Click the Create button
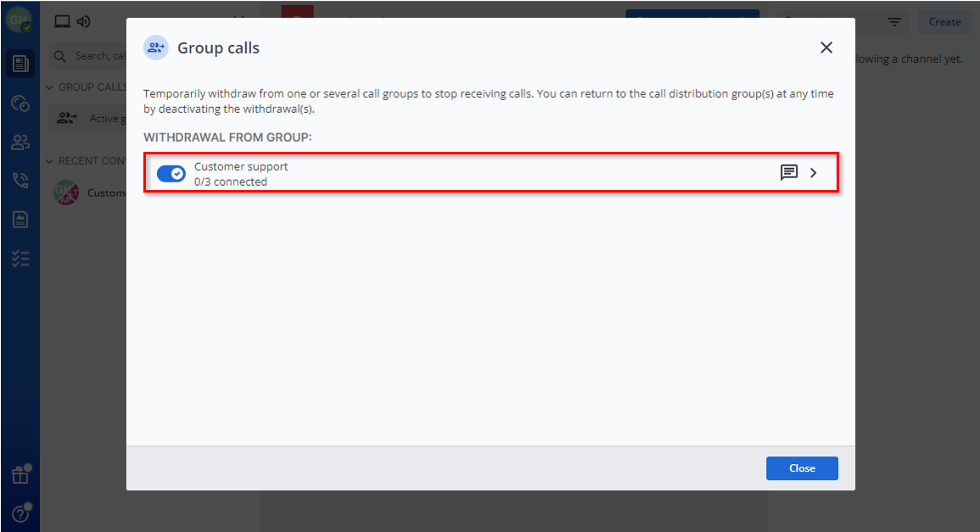 click(x=944, y=22)
